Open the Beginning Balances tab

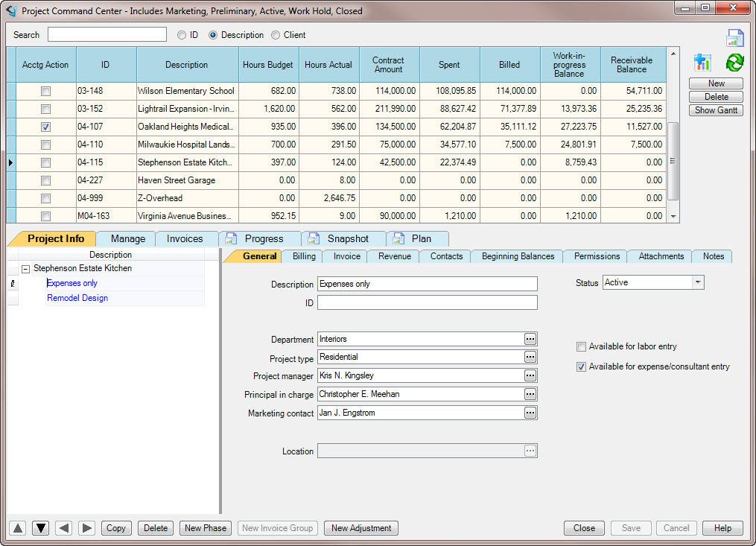tap(518, 256)
